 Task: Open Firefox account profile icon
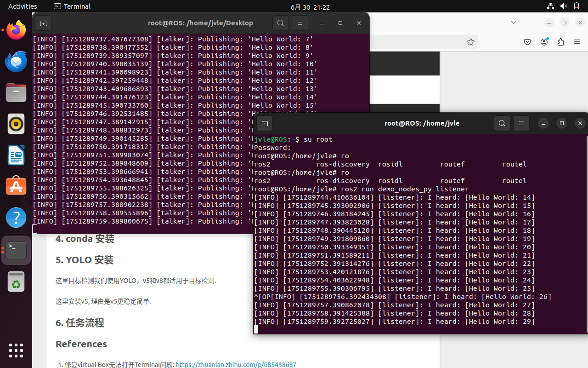point(544,42)
